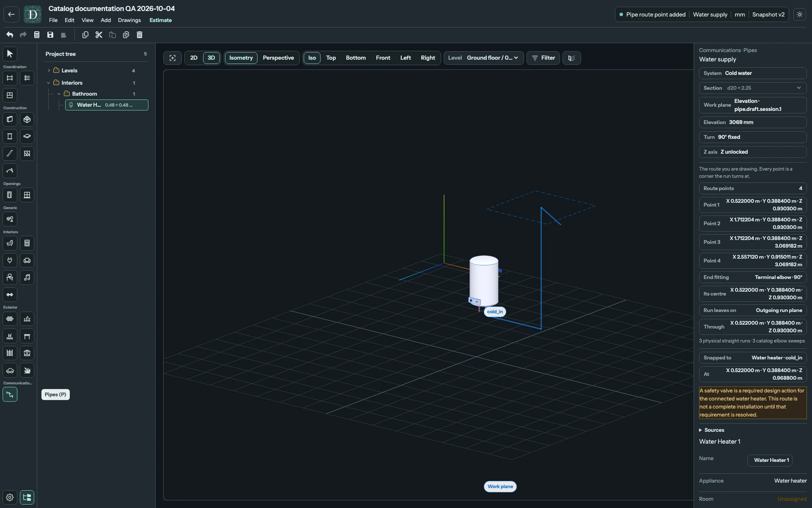
Task: Open the Estimate menu
Action: pos(161,20)
